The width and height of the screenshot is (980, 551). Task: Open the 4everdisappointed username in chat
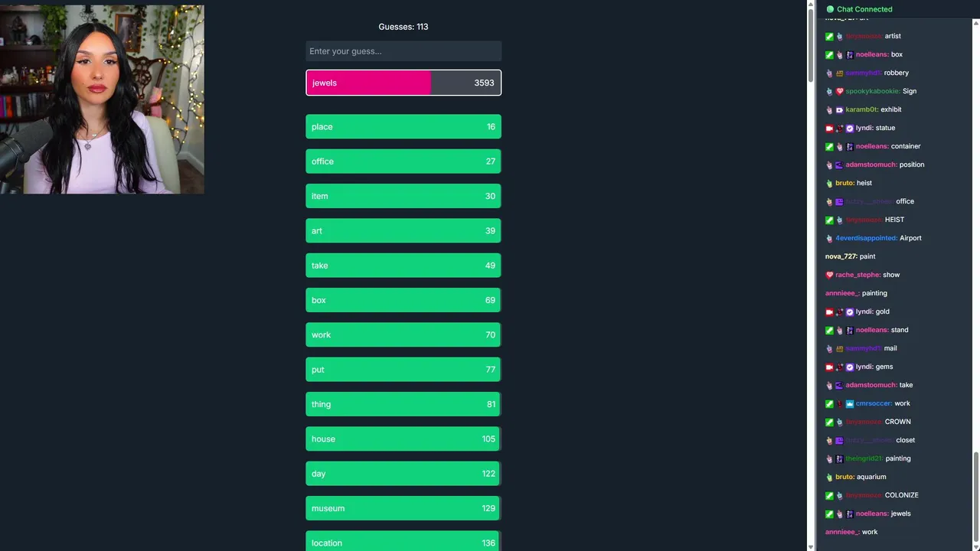pyautogui.click(x=866, y=238)
